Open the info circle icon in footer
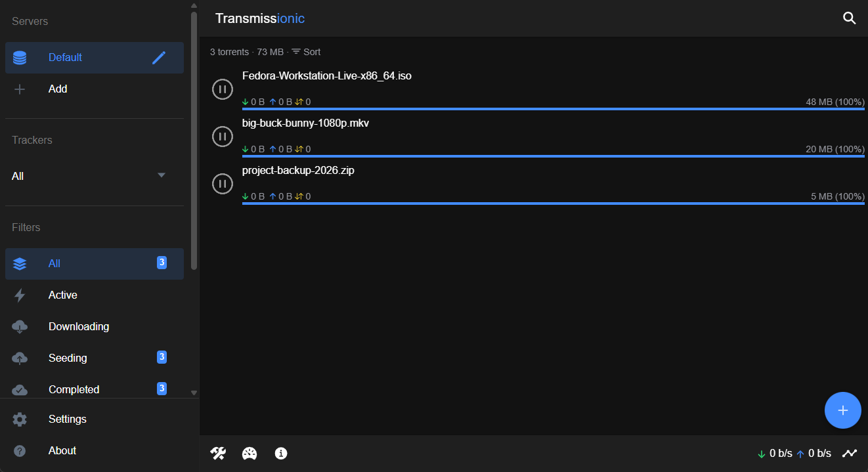Image resolution: width=868 pixels, height=472 pixels. click(281, 454)
